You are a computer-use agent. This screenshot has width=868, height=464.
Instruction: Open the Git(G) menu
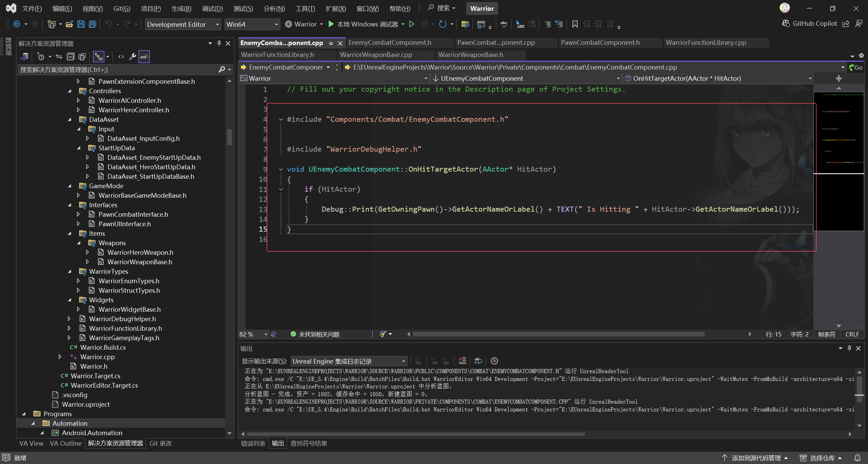click(x=122, y=8)
